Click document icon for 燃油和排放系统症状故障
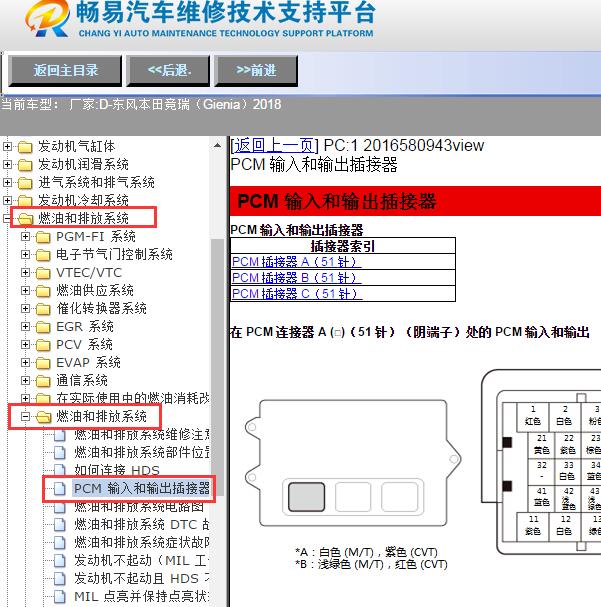Image resolution: width=601 pixels, height=607 pixels. (60, 542)
